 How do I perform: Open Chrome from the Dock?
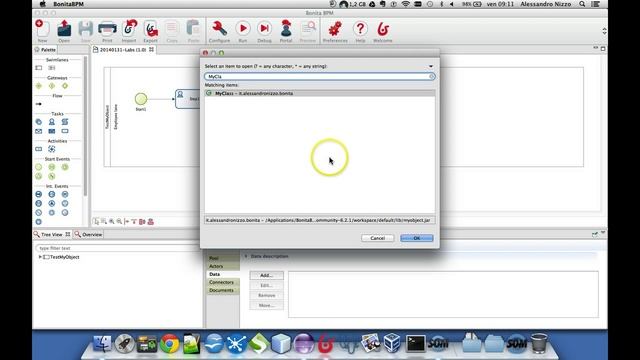point(169,344)
